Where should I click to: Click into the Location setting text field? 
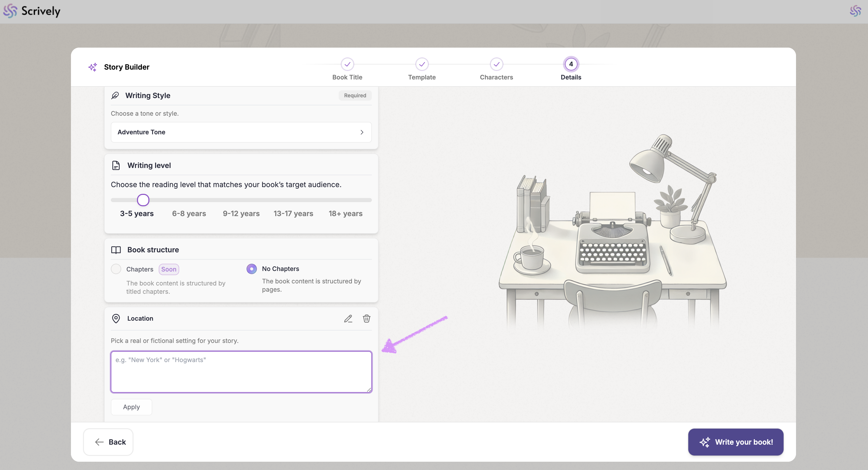(x=241, y=372)
